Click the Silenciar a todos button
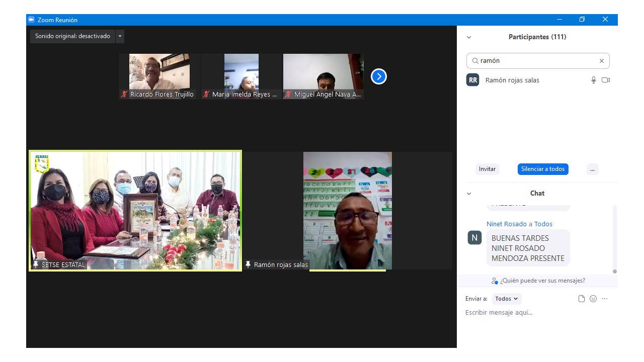Image resolution: width=644 pixels, height=362 pixels. (543, 169)
